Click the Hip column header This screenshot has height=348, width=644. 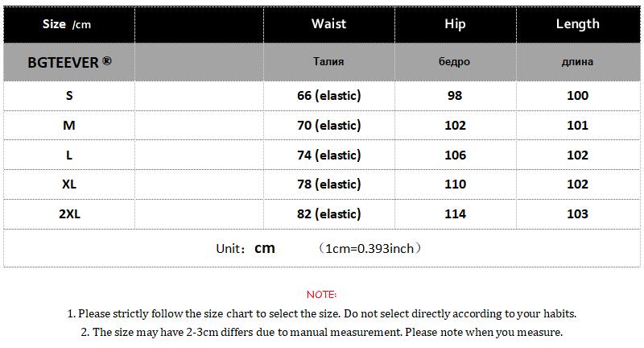tap(455, 23)
